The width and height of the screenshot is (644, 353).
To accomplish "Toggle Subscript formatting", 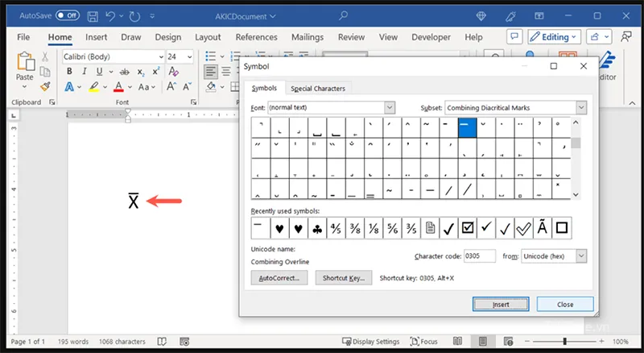I will click(141, 72).
